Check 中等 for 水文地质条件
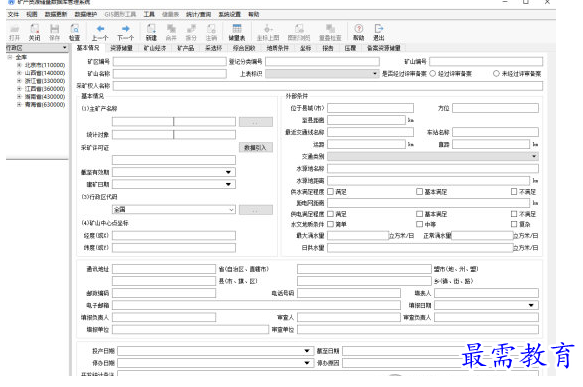The width and height of the screenshot is (583, 387). tap(419, 224)
